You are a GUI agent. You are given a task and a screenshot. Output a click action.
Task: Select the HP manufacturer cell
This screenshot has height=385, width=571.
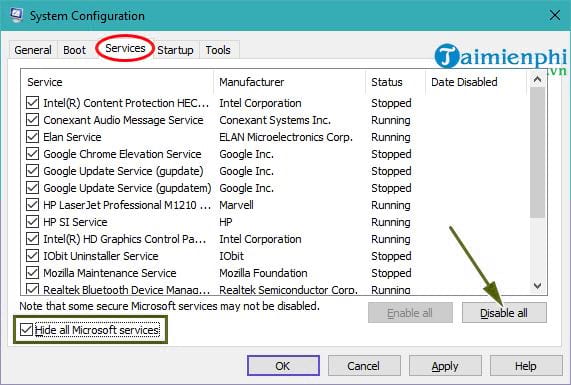point(226,222)
